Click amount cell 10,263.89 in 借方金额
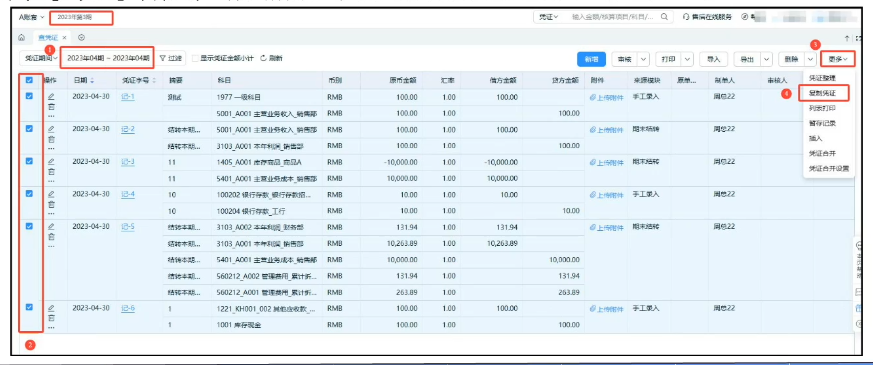873x365 pixels. (x=502, y=243)
